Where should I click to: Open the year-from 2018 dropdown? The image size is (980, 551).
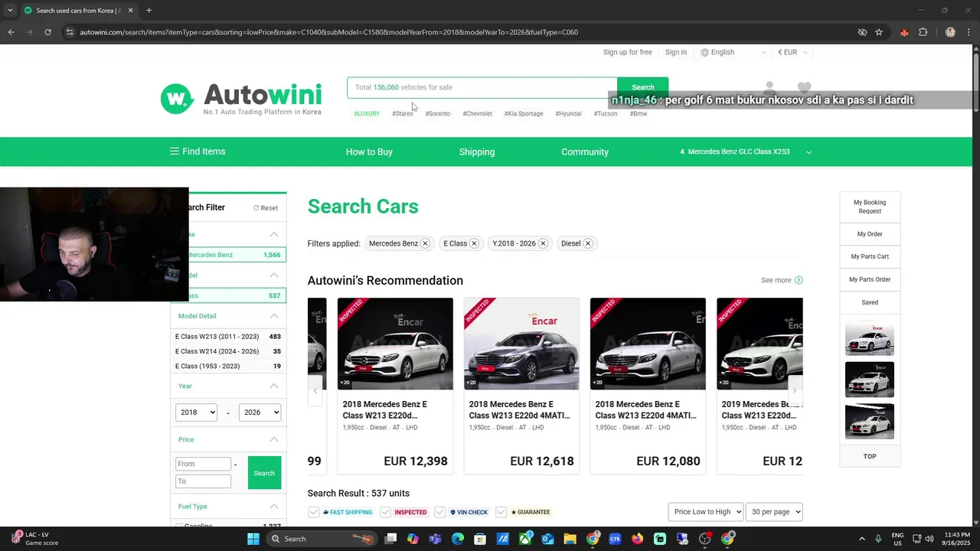(x=197, y=412)
